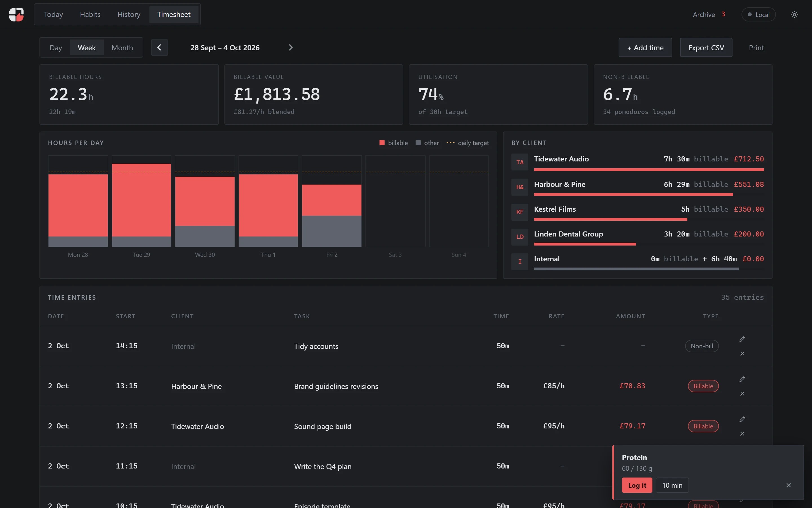Viewport: 812px width, 508px height.
Task: Switch to Day view
Action: 56,48
